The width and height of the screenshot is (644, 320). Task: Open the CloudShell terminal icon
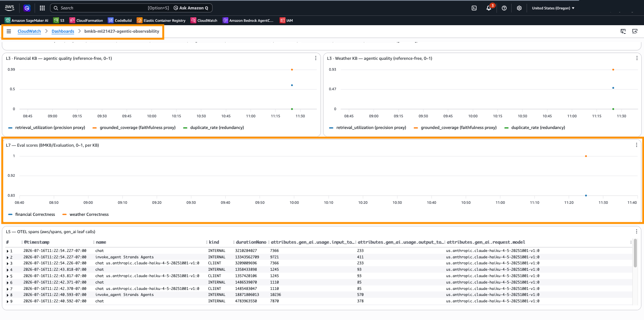click(474, 8)
